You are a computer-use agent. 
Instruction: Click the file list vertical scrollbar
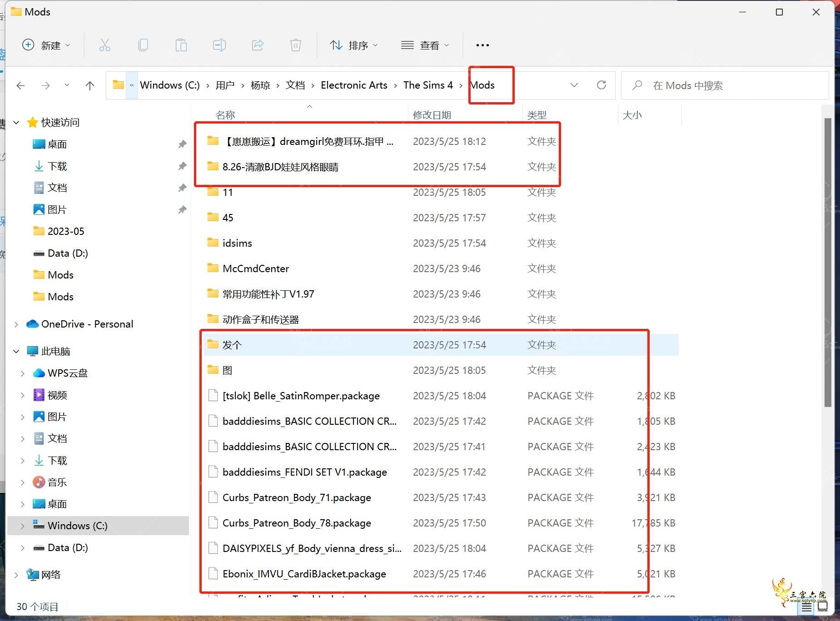pyautogui.click(x=828, y=262)
